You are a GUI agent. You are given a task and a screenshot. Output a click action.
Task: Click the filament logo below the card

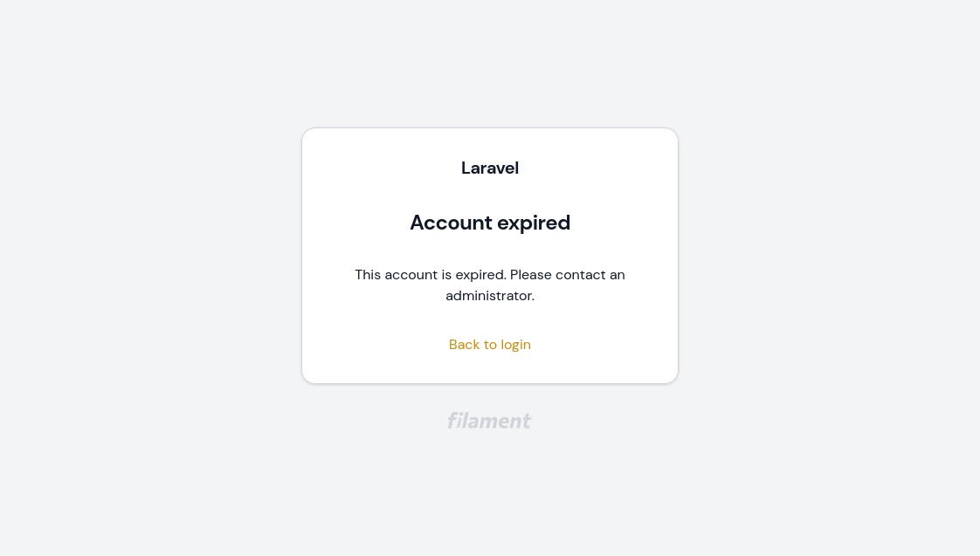tap(489, 420)
